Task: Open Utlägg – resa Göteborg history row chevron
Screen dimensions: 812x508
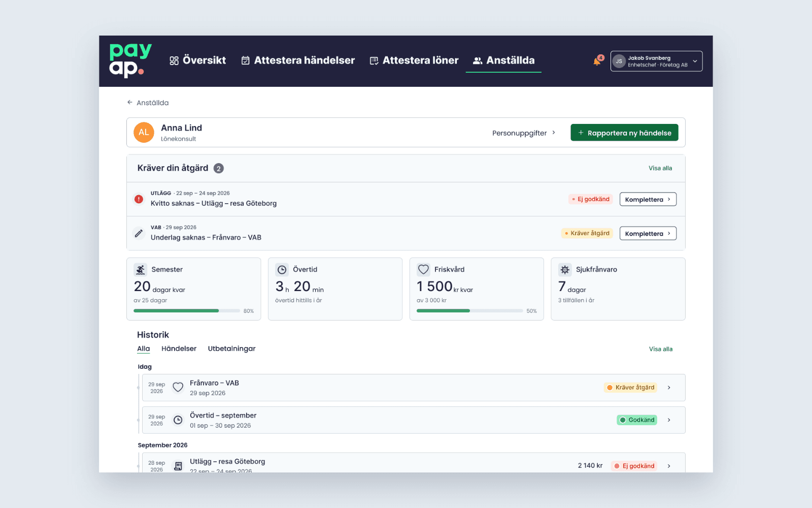Action: coord(669,466)
